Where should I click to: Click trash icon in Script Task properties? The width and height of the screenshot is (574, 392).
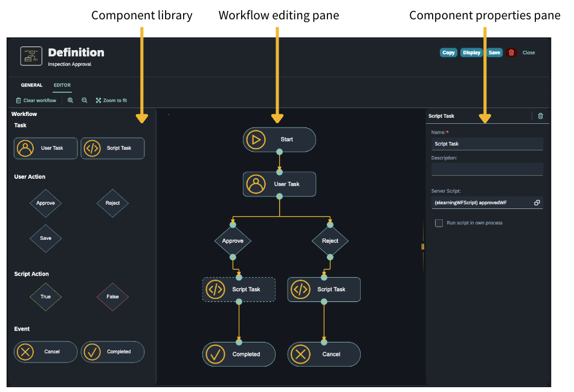pyautogui.click(x=540, y=116)
